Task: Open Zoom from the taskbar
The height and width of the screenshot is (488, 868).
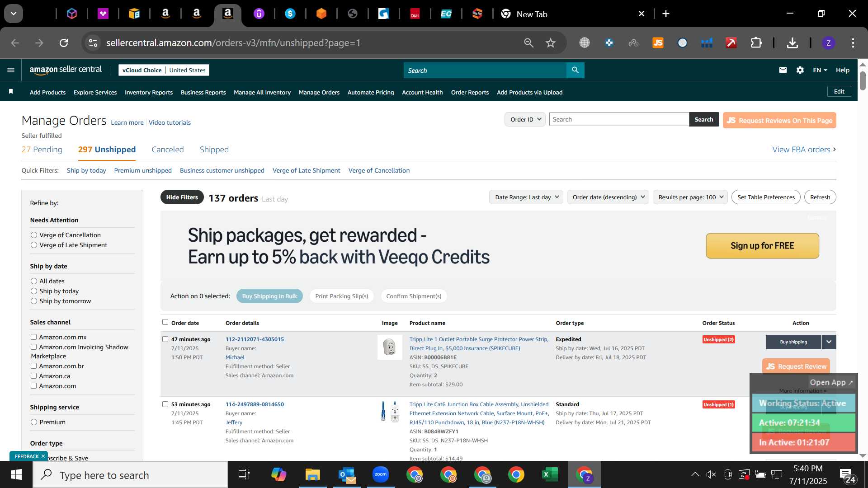Action: (x=381, y=474)
